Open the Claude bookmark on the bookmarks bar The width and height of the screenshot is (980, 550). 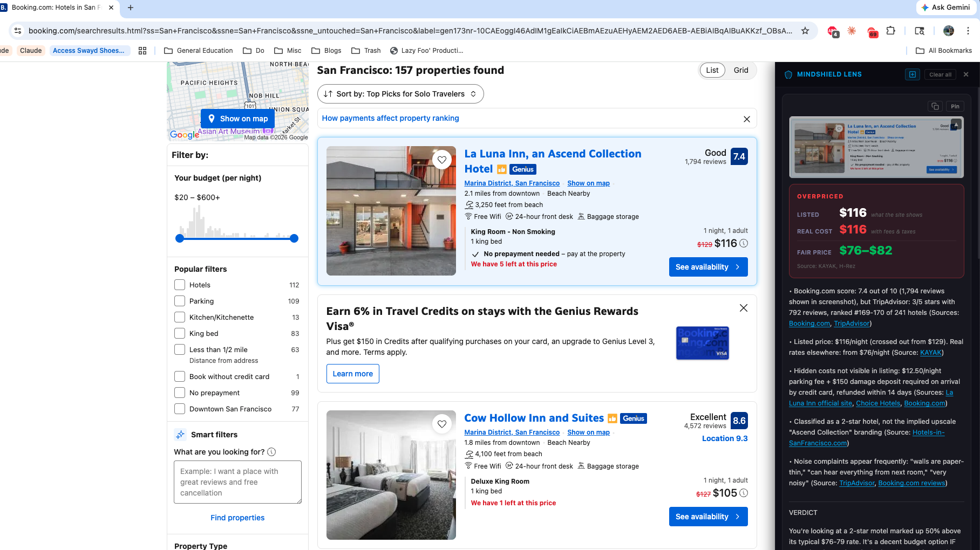[x=31, y=50]
